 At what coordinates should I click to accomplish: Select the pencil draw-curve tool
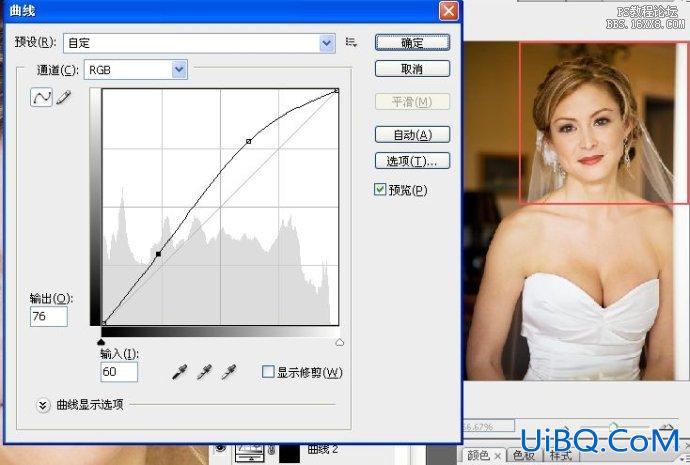coord(64,97)
